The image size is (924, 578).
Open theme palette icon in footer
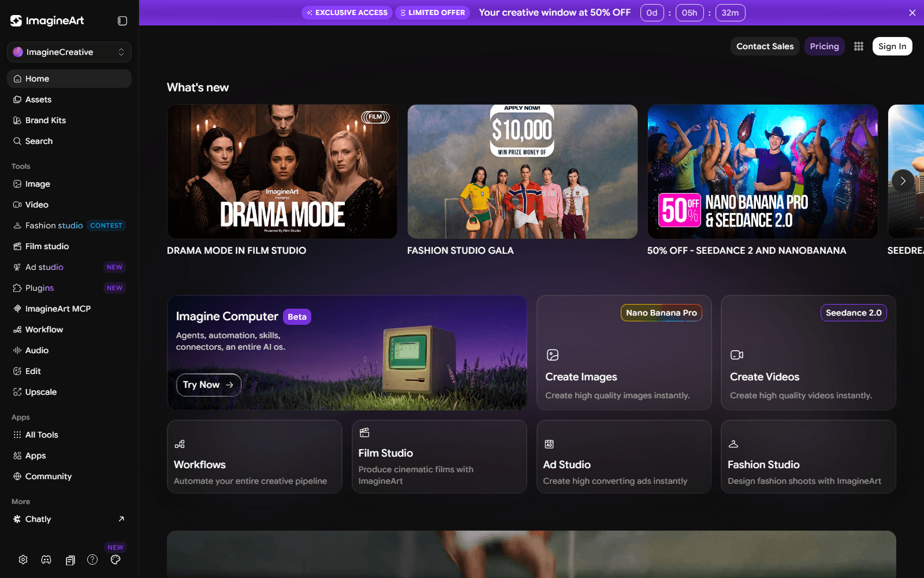115,560
